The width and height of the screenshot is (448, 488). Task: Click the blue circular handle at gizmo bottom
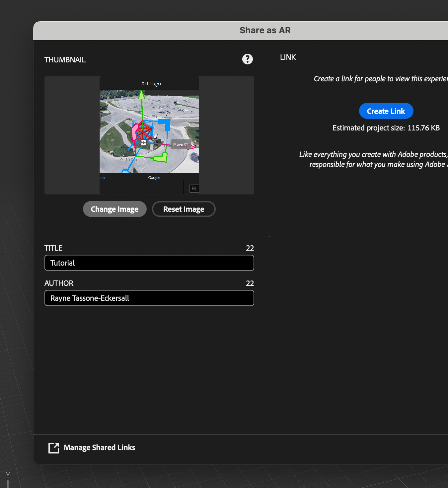125,172
